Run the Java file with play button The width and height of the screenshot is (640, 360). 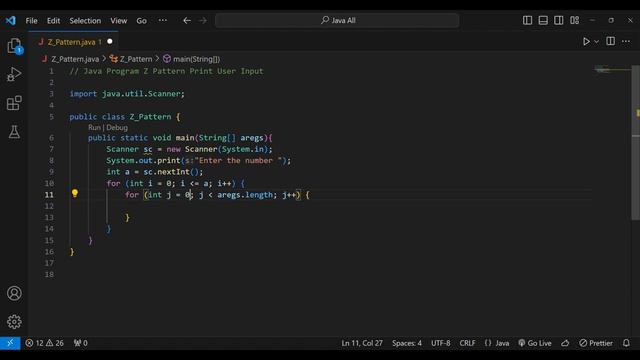pos(586,42)
